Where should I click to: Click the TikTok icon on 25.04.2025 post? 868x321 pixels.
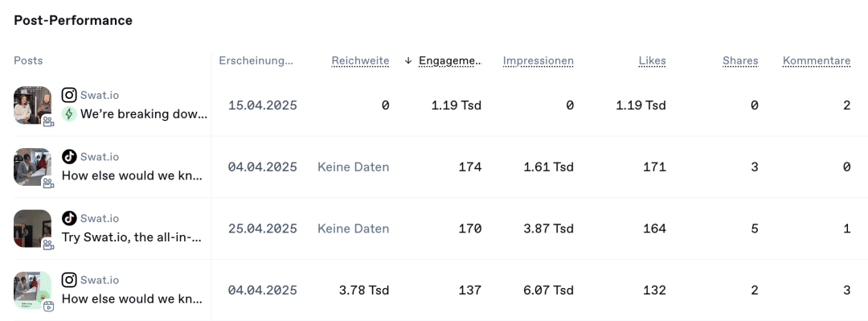pos(68,219)
